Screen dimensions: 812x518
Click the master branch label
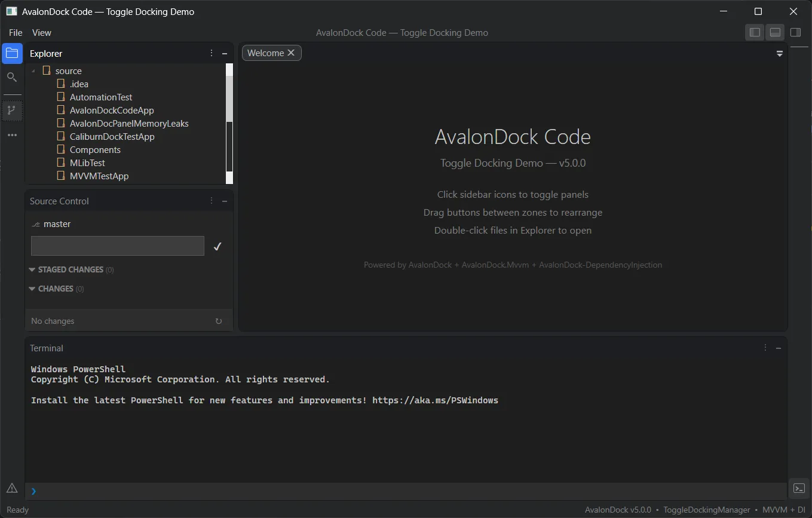click(x=57, y=224)
